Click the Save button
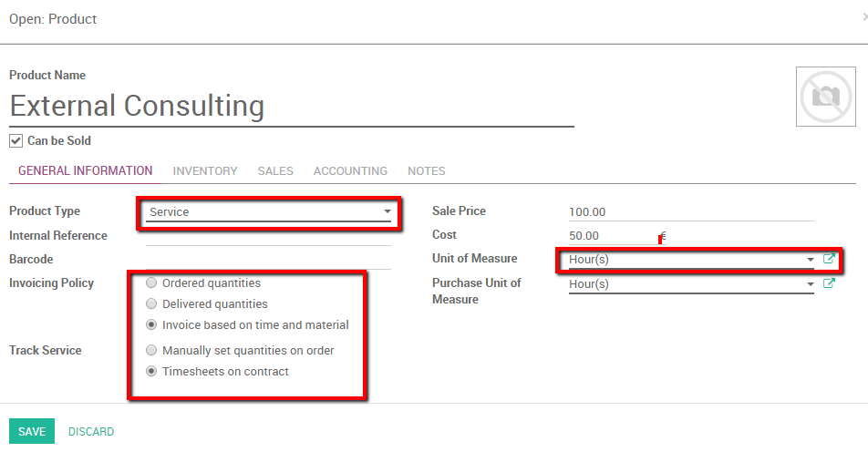Screen dimensions: 868x452 [x=32, y=431]
